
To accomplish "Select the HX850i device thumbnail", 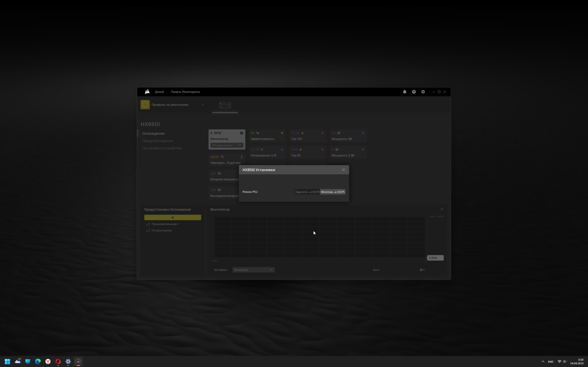I will (x=225, y=105).
